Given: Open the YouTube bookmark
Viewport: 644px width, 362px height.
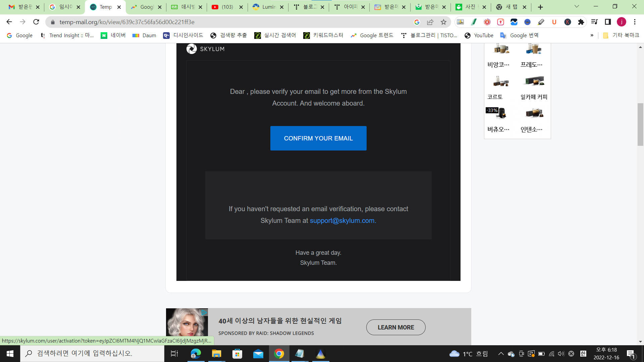Looking at the screenshot, I should 479,35.
